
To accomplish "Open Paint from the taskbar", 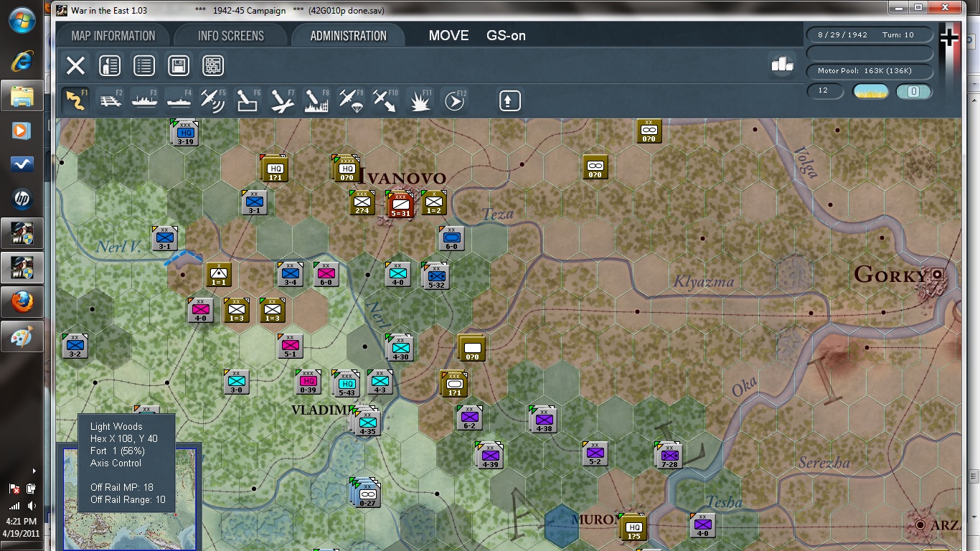I will (x=22, y=336).
